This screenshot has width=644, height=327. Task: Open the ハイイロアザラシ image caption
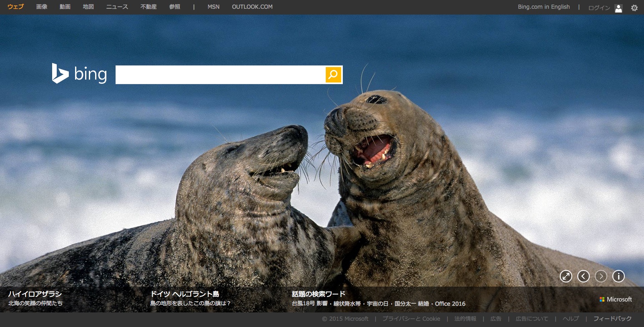35,294
